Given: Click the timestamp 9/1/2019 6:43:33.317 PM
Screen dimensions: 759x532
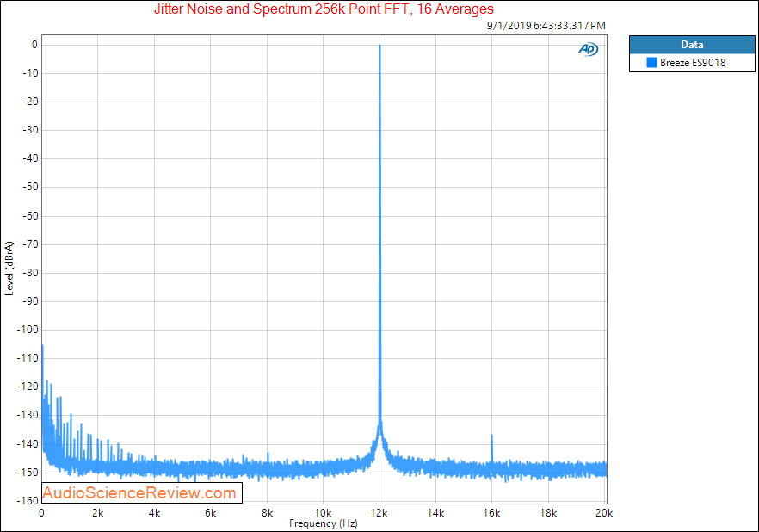Looking at the screenshot, I should [x=546, y=26].
